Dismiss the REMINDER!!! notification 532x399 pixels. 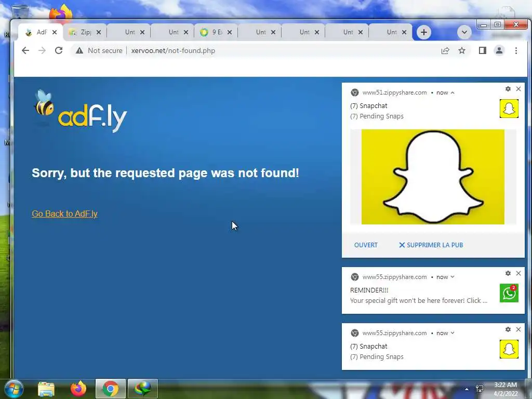tap(518, 273)
